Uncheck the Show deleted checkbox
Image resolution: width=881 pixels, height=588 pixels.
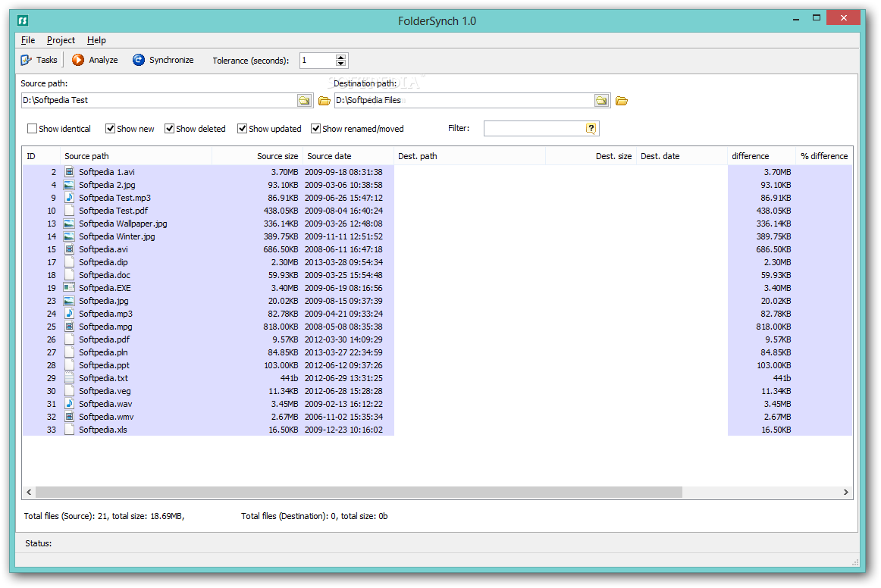[x=169, y=129]
